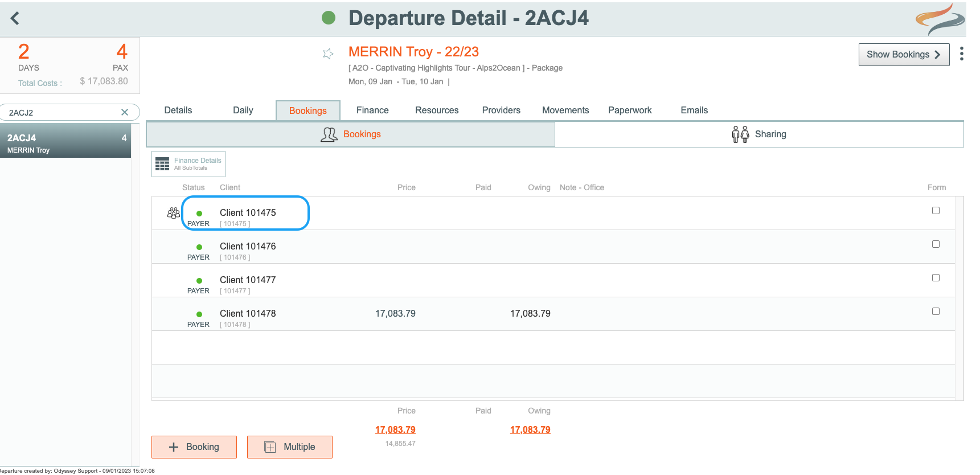Click the Total Costs $ 17,083.80 value

[104, 81]
